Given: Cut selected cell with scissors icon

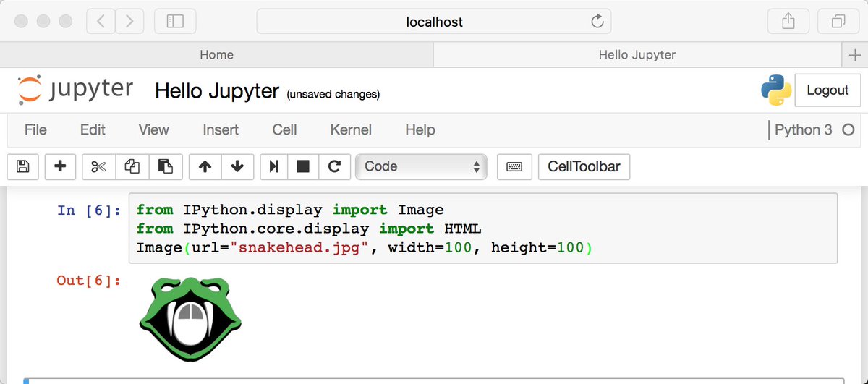Looking at the screenshot, I should tap(99, 166).
